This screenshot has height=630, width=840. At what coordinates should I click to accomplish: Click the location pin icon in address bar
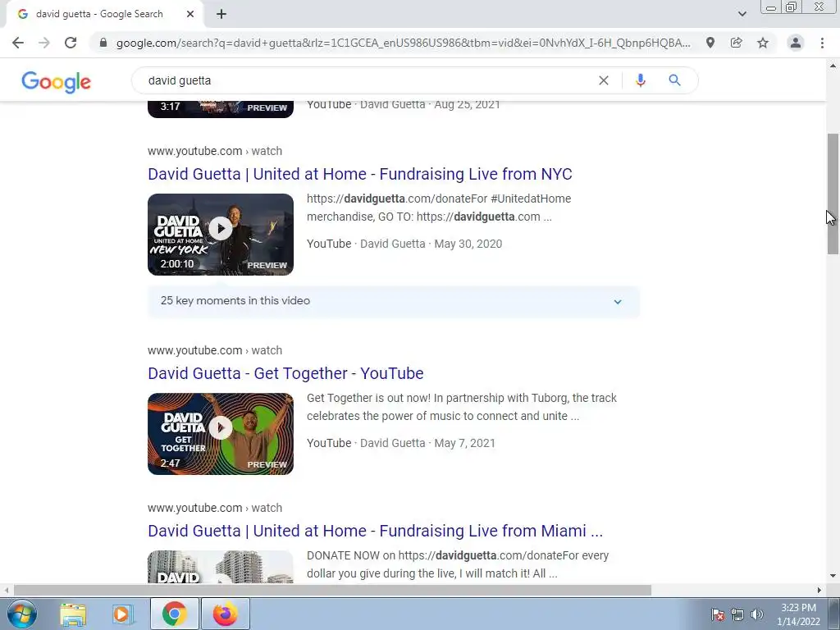(710, 43)
